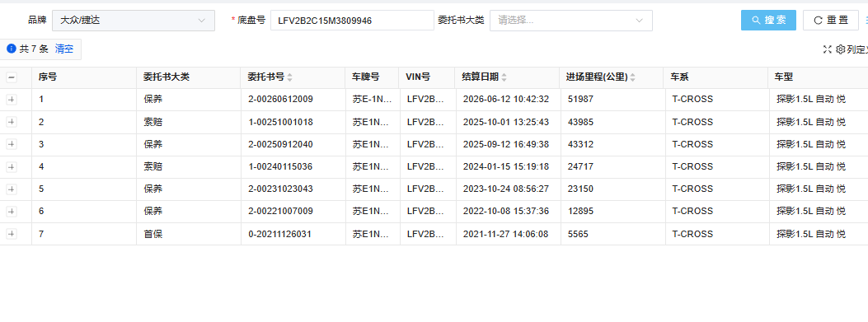
Task: Click mileage value 51987
Action: pos(580,100)
